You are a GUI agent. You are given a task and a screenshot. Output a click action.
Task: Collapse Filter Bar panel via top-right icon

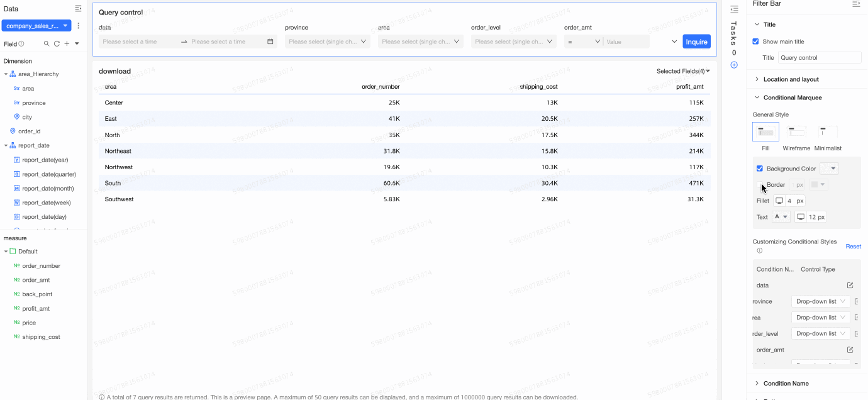(x=856, y=4)
